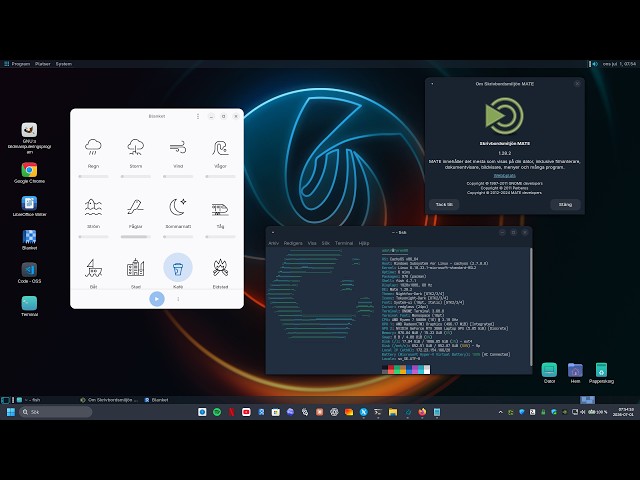Viewport: 640px width, 480px height.
Task: Toggle the highlighted Kafé coffee cup sound
Action: pos(178,268)
